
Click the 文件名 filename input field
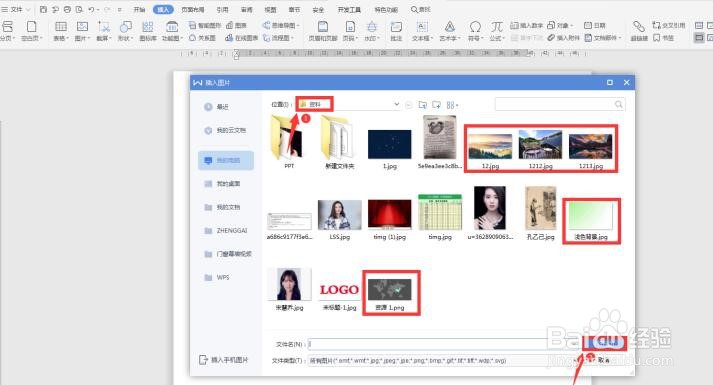click(x=444, y=344)
